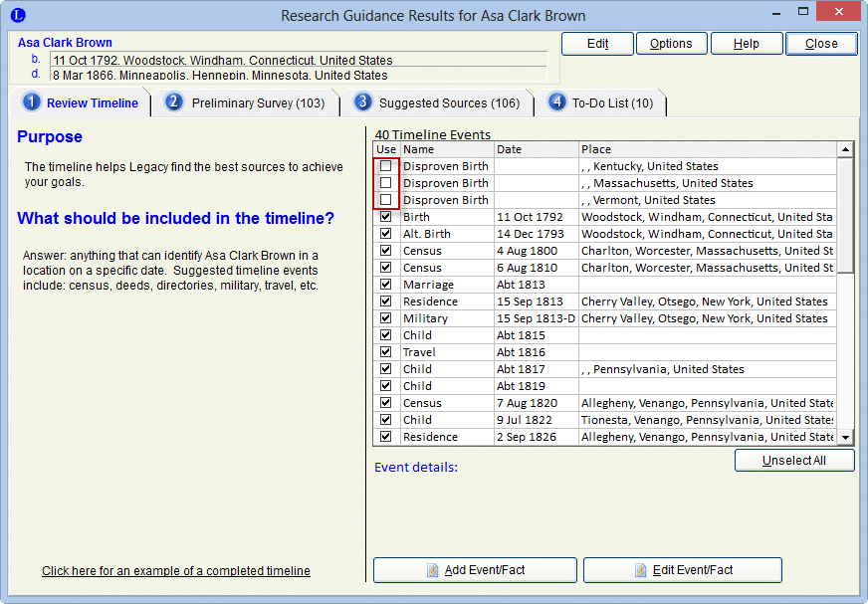Click the Name column header
This screenshot has height=604, width=868.
coord(447,149)
